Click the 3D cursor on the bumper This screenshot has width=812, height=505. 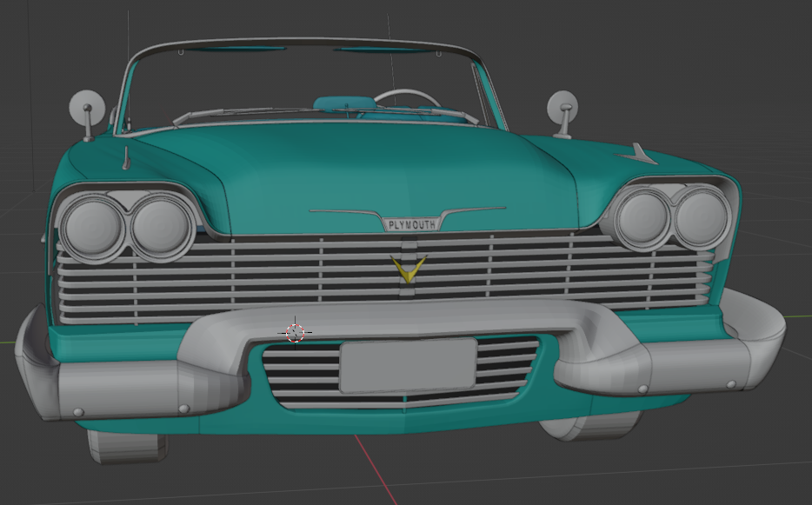296,333
